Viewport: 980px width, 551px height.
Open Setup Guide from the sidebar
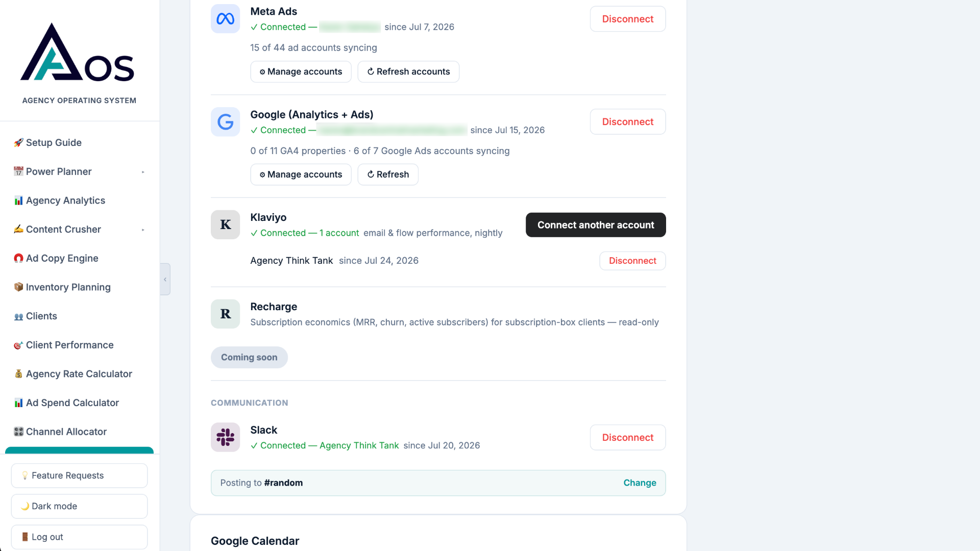(79, 143)
